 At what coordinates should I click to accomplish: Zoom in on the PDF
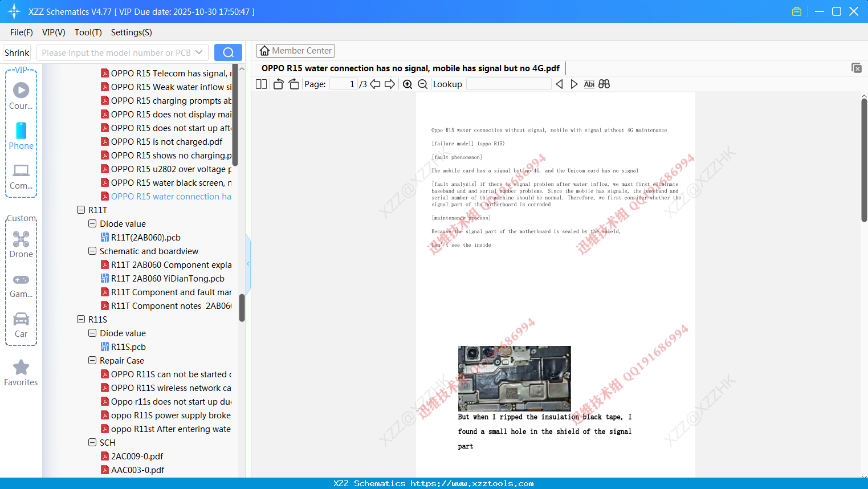407,84
